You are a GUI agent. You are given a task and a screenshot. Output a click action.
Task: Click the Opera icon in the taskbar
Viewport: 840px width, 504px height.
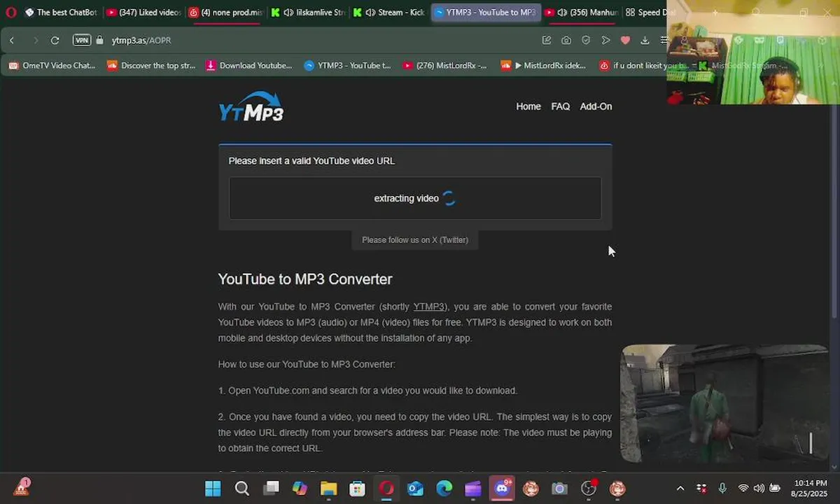(x=386, y=488)
